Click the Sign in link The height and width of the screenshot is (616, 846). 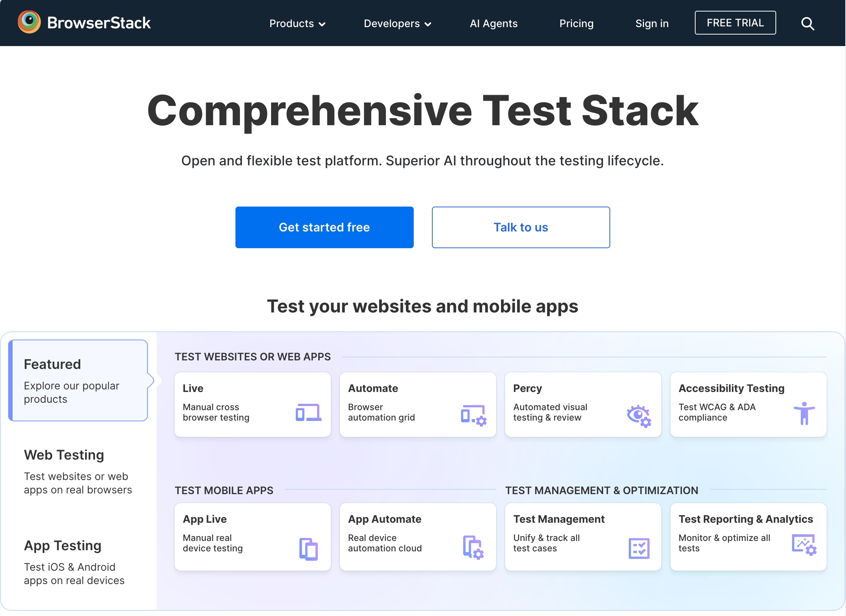(x=652, y=23)
